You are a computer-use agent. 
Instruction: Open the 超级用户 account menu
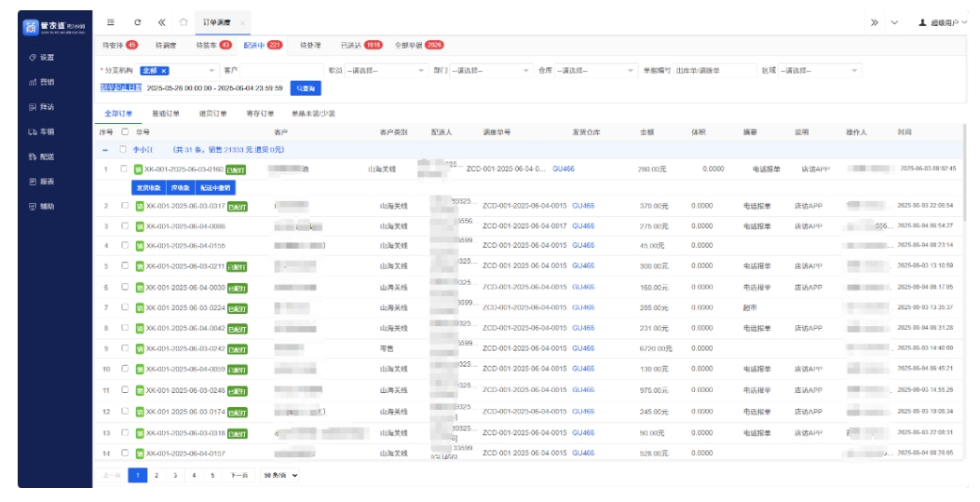click(943, 22)
